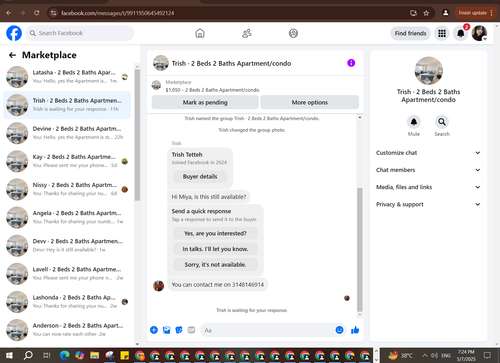500x363 pixels.
Task: View Buyer details for Trish Tetteh
Action: (200, 176)
